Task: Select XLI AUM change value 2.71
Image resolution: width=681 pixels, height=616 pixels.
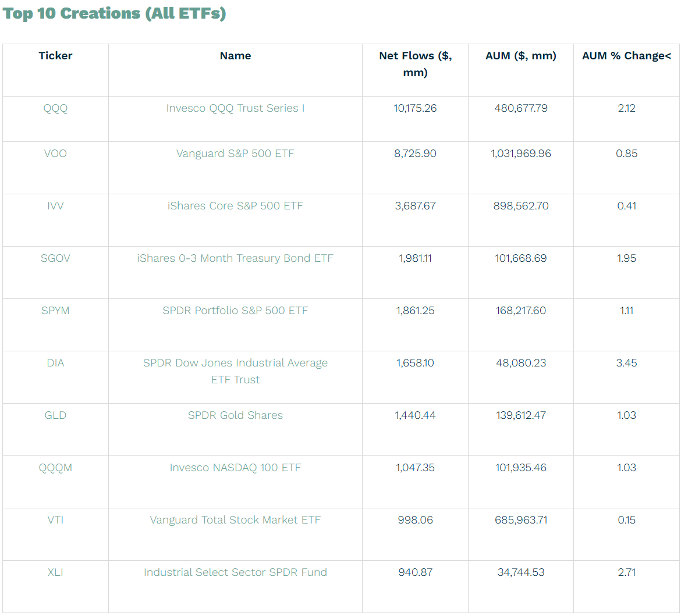Action: point(626,572)
